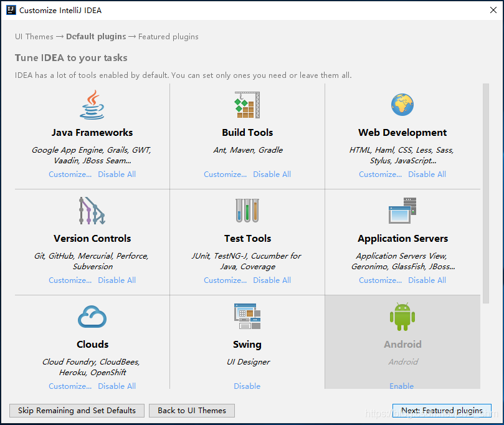Click the Version Controls branch icon
The image size is (504, 425).
coord(92,211)
